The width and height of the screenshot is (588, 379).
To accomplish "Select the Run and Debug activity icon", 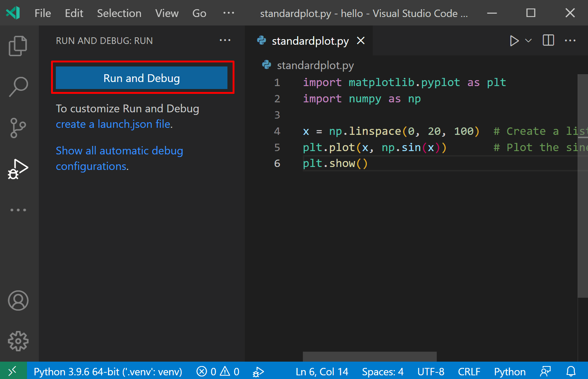I will coord(18,169).
